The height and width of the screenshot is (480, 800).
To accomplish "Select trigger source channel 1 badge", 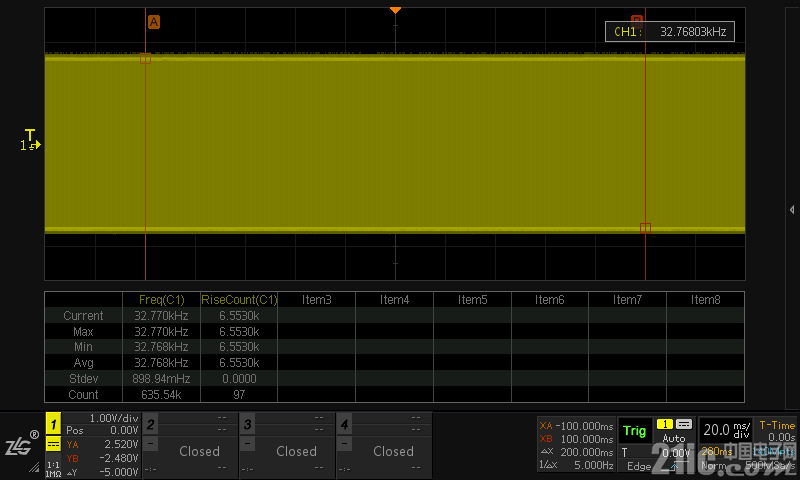I will pyautogui.click(x=665, y=424).
